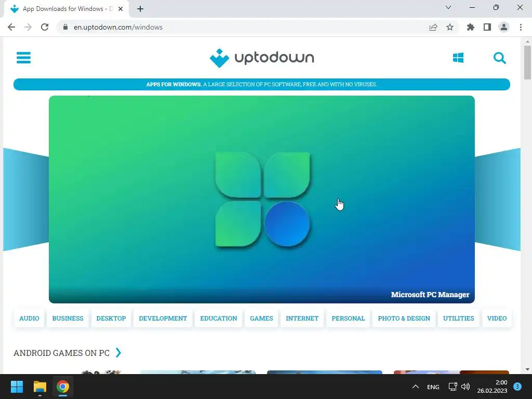Open the Android Games on PC heading
The width and height of the screenshot is (532, 399).
tap(61, 353)
